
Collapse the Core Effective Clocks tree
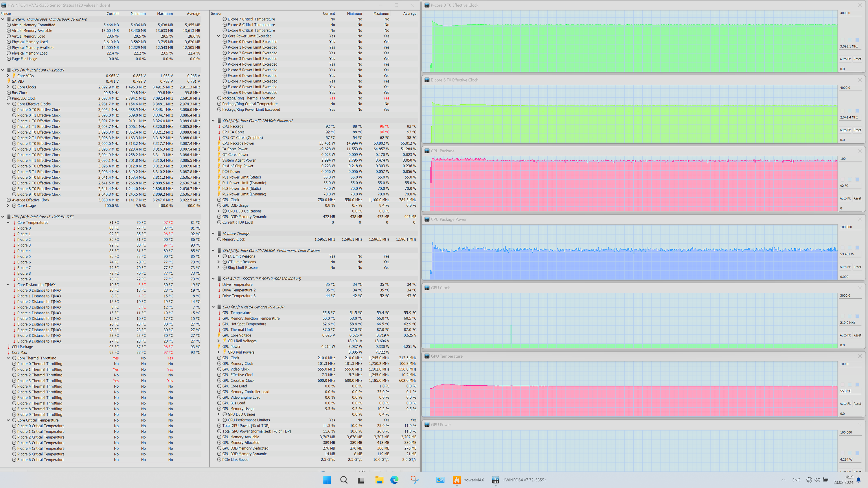(x=8, y=104)
